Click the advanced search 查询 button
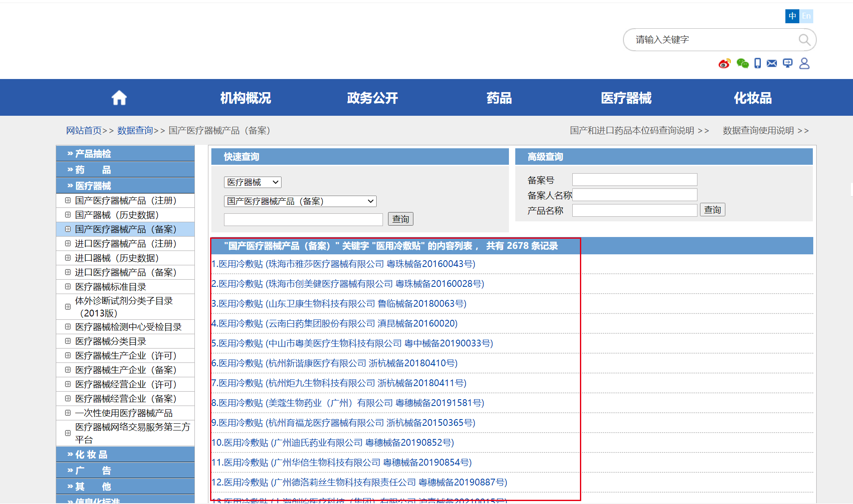This screenshot has height=504, width=853. click(712, 210)
